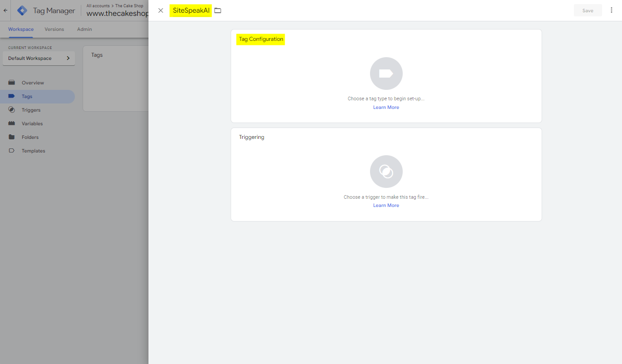Click the 'All accounts > The Cake Shop' breadcrumb
The image size is (622, 364).
[x=115, y=6]
